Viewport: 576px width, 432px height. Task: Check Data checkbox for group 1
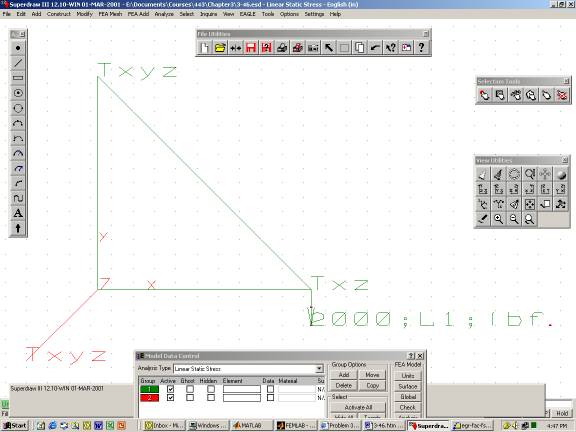[x=270, y=389]
